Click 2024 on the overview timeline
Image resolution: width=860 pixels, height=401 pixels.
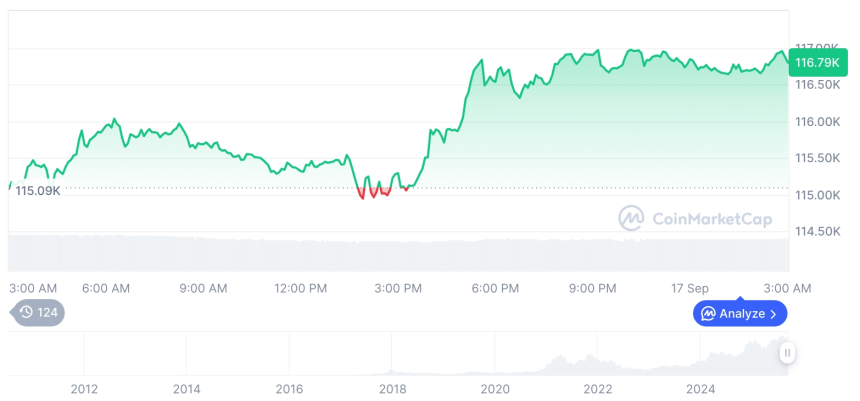701,388
